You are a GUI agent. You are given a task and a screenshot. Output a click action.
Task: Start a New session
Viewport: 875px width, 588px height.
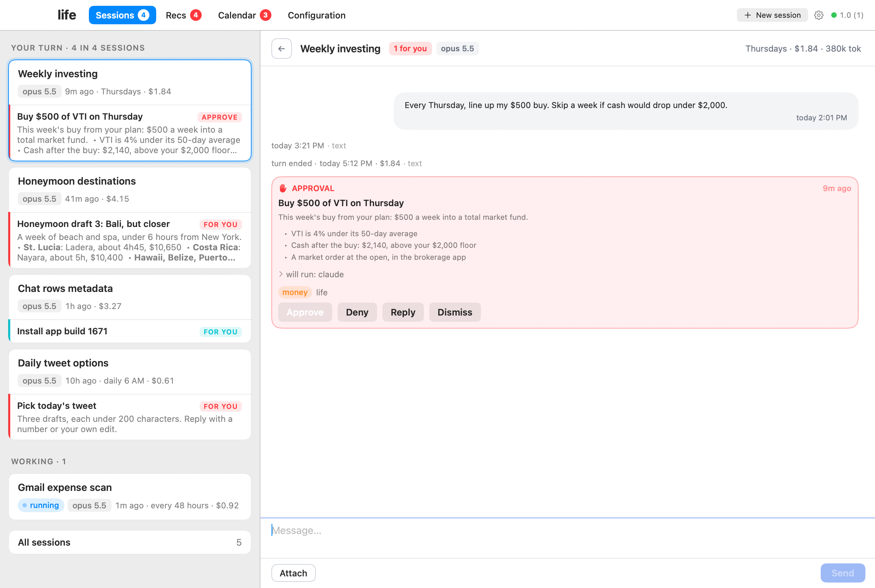coord(772,15)
